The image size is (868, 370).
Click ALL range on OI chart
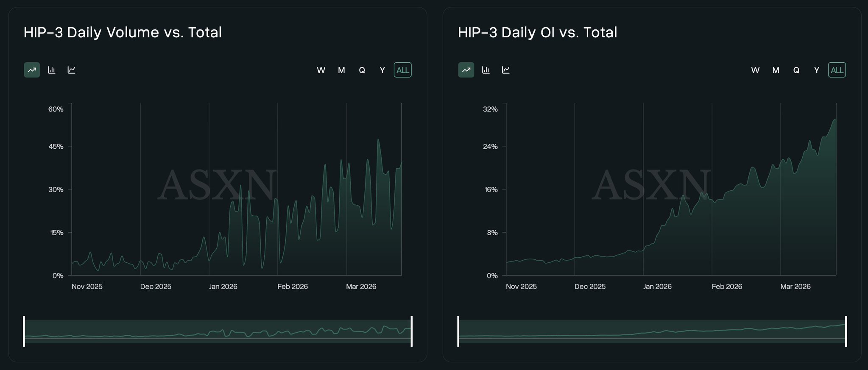(837, 70)
